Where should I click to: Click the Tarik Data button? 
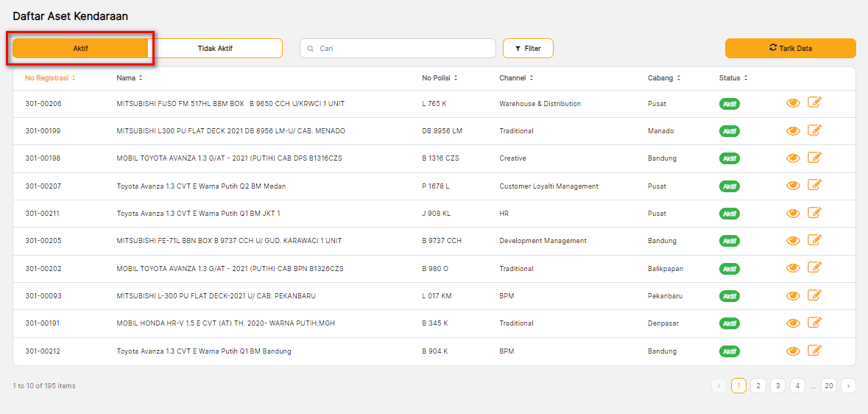click(790, 49)
